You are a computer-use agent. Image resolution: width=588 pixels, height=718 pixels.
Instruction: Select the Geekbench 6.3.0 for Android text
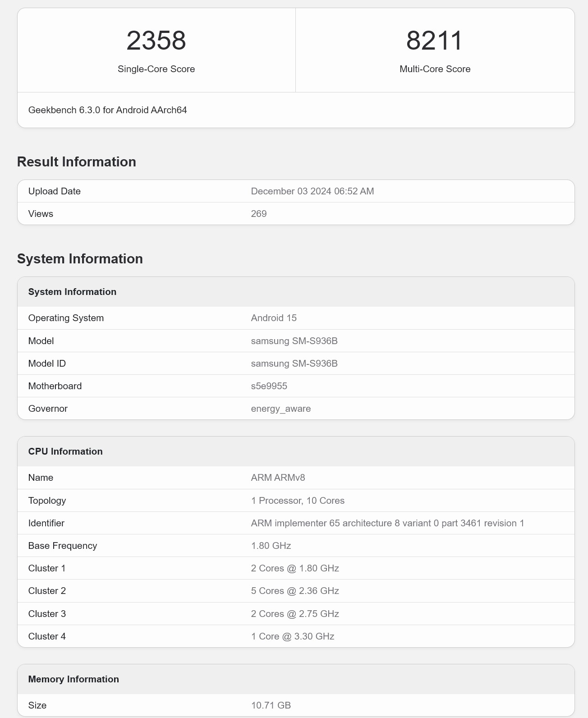tap(107, 110)
